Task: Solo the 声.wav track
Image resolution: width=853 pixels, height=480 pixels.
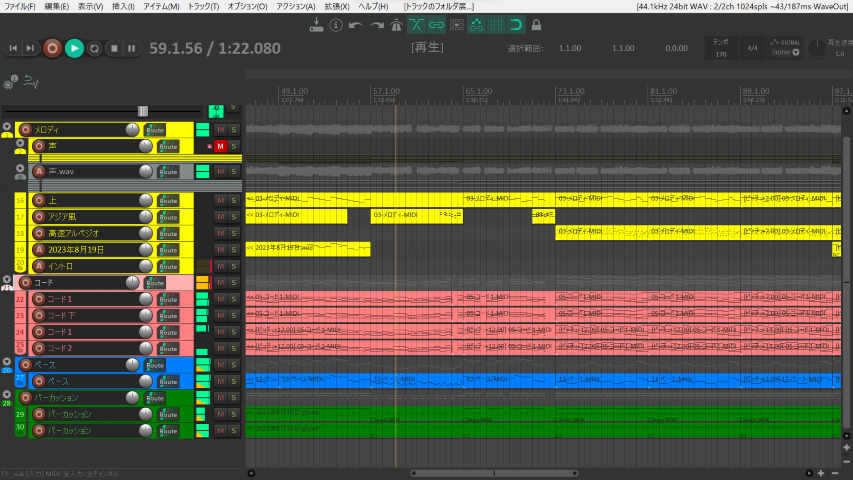Action: click(234, 171)
